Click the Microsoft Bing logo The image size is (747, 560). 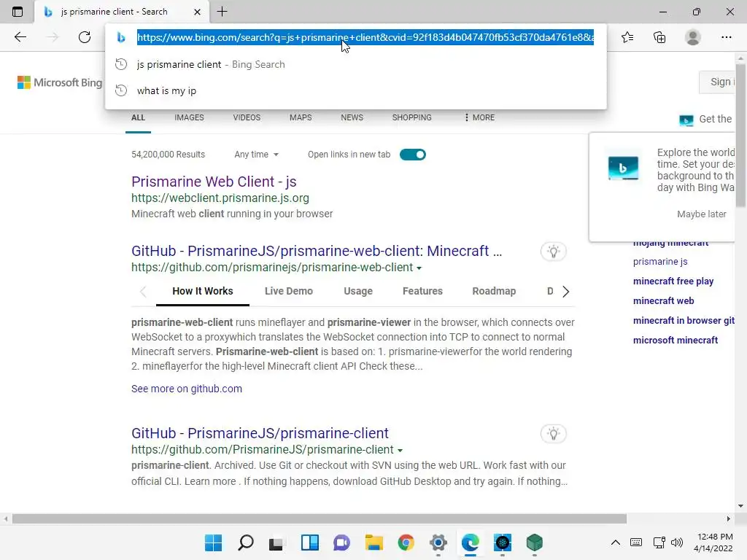tap(60, 82)
